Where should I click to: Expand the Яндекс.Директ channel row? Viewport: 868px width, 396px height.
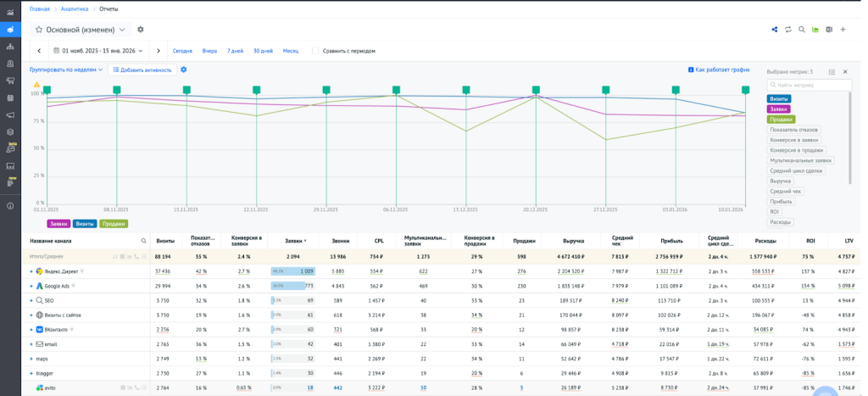point(31,271)
